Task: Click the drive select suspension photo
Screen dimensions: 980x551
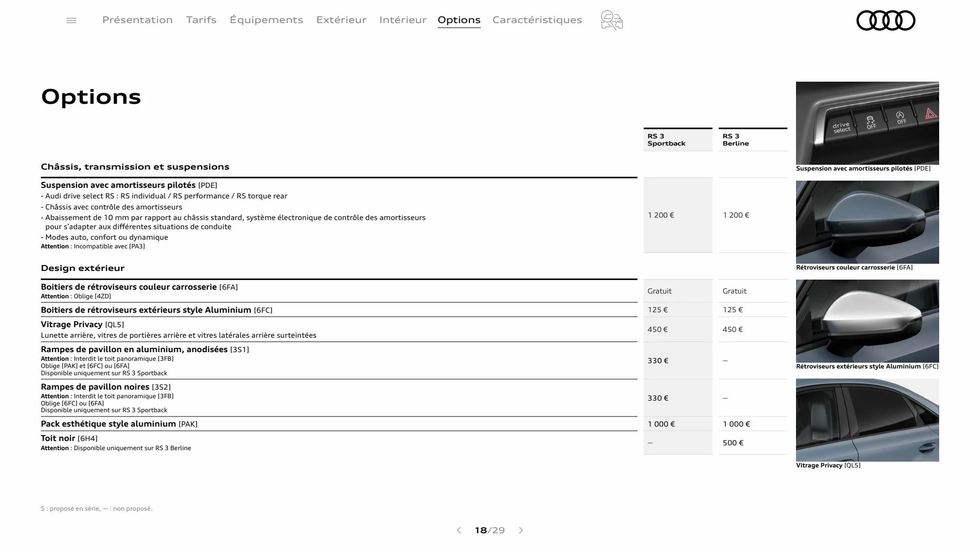Action: click(867, 123)
